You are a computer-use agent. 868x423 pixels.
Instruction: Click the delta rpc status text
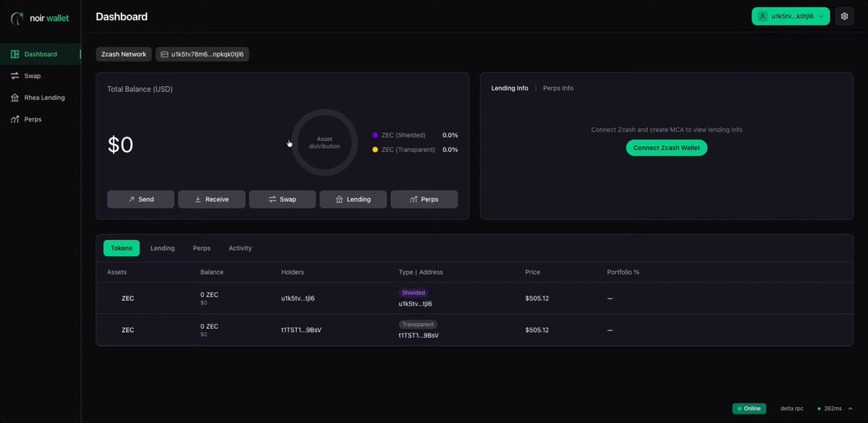[792, 409]
